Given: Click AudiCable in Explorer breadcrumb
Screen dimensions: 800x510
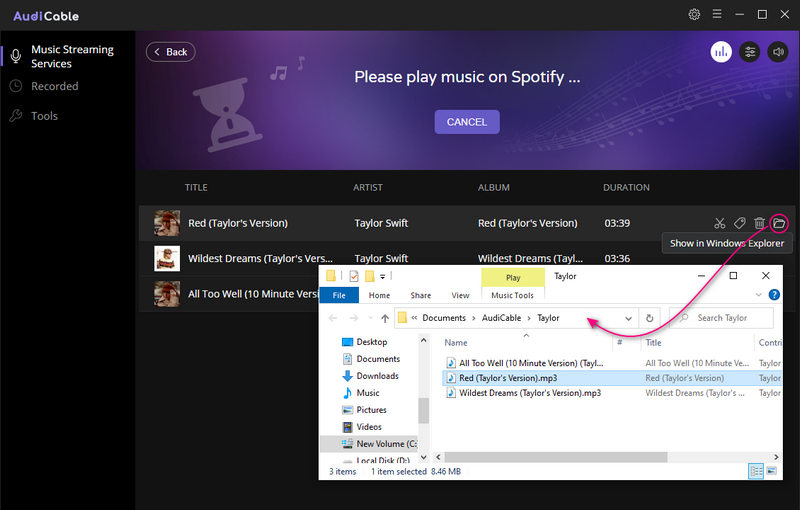Looking at the screenshot, I should (501, 318).
